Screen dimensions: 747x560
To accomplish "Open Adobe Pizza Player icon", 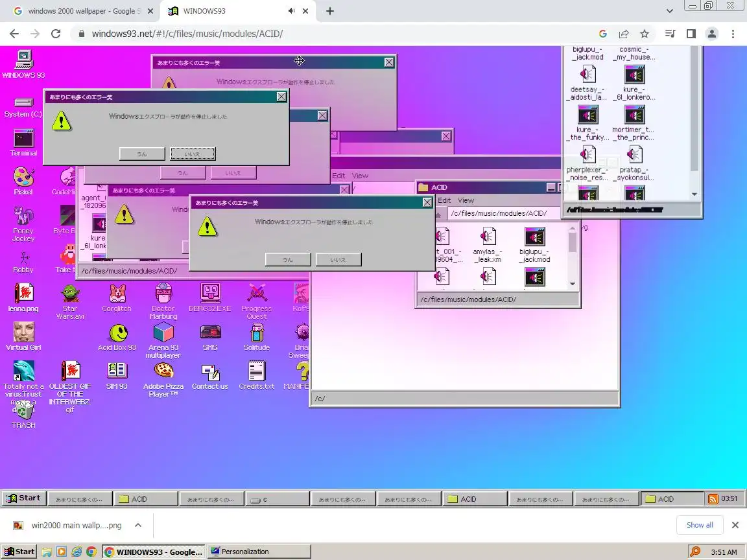I will point(163,380).
